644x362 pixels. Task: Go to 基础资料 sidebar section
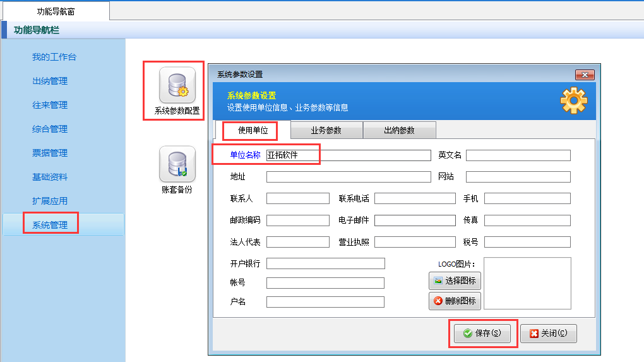50,177
